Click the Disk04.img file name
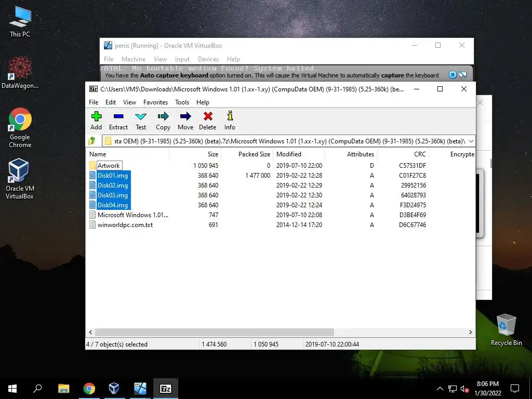This screenshot has width=532, height=399. [x=113, y=205]
